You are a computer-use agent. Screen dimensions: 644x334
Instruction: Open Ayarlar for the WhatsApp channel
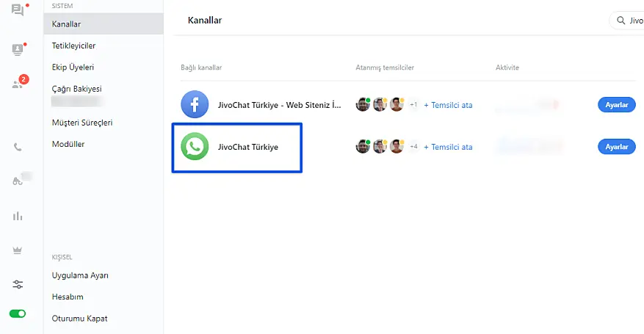(x=616, y=147)
